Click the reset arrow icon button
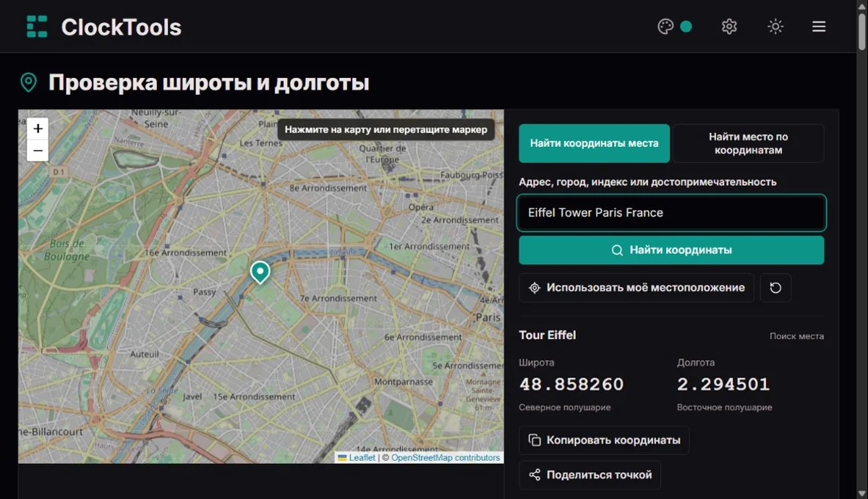868x499 pixels. tap(775, 288)
